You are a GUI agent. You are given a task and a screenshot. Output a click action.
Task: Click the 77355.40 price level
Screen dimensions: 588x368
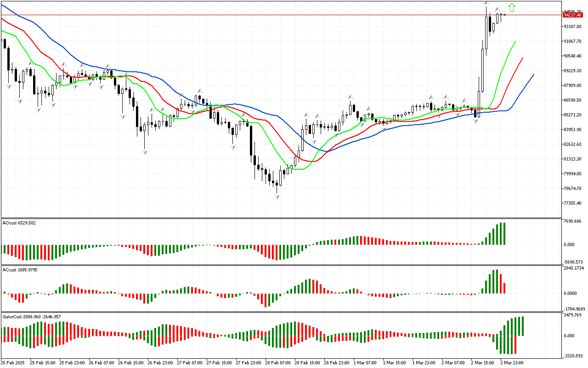[x=572, y=203]
